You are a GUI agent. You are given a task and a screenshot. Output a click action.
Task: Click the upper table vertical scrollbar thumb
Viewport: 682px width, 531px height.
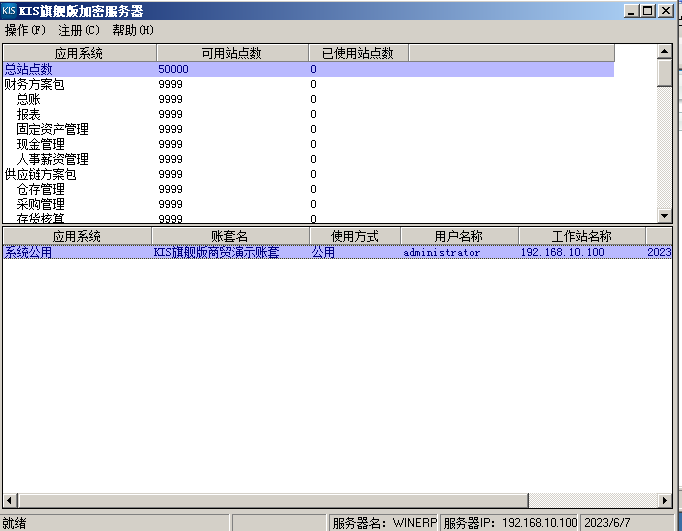[665, 73]
